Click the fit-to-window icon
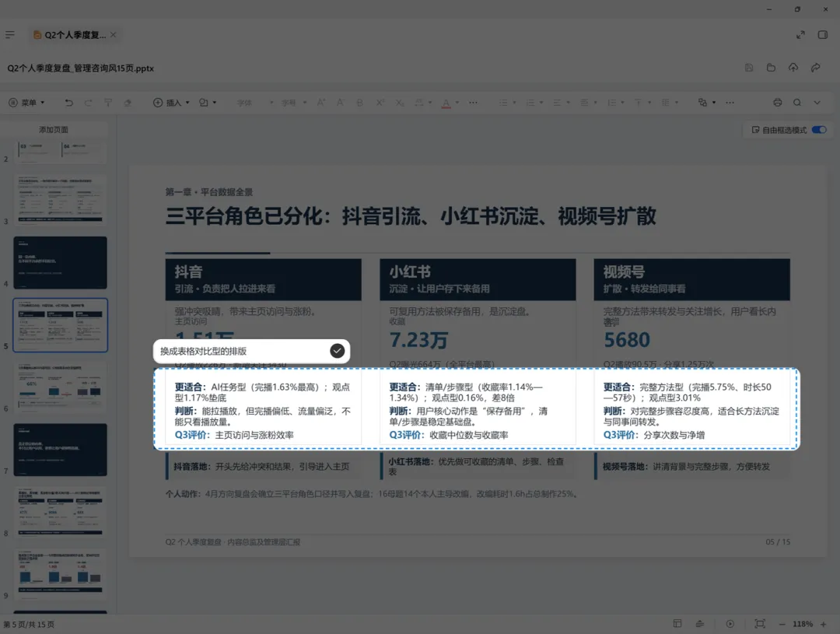Screen dimensions: 840x634 (x=760, y=623)
